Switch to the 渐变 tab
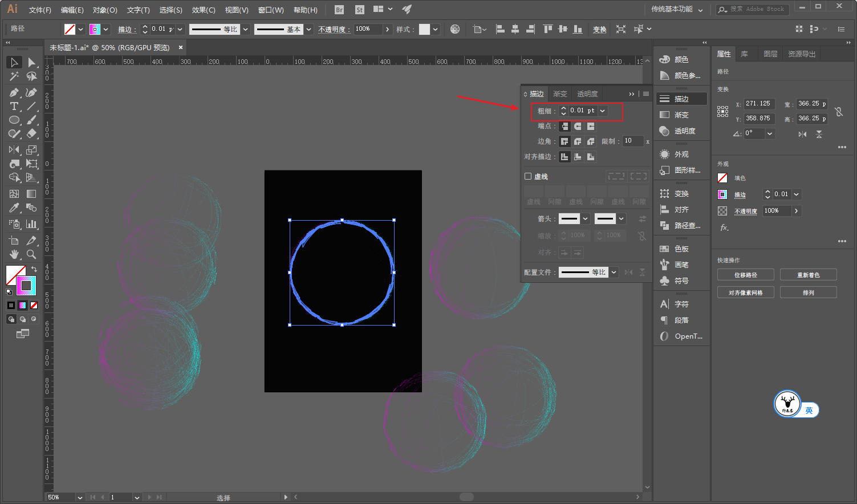This screenshot has height=504, width=857. click(x=560, y=94)
